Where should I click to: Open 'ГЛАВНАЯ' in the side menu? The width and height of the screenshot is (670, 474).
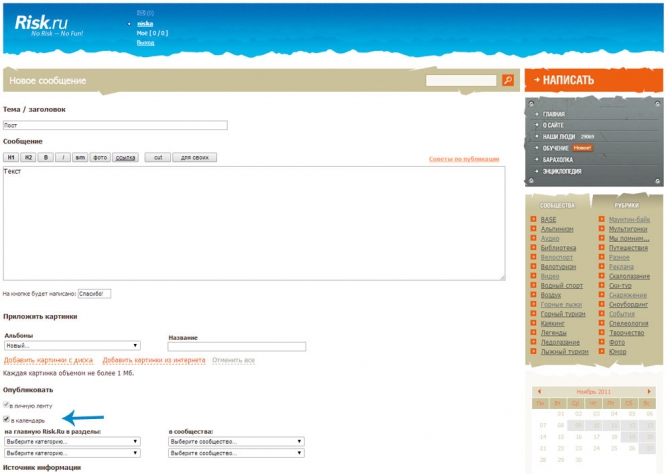tap(553, 114)
